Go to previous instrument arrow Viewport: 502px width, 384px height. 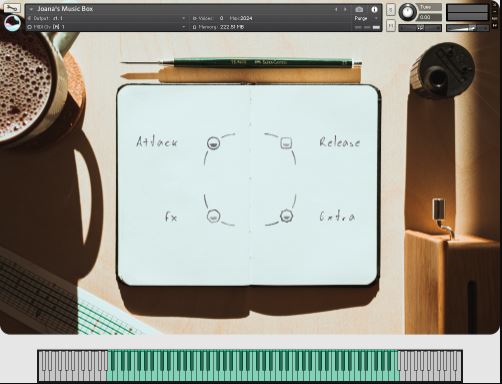click(x=336, y=10)
